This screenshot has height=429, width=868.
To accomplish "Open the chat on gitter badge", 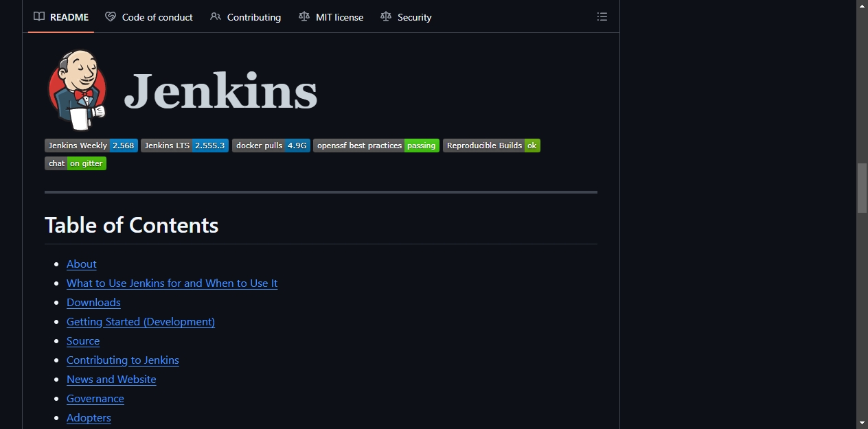I will (x=76, y=163).
